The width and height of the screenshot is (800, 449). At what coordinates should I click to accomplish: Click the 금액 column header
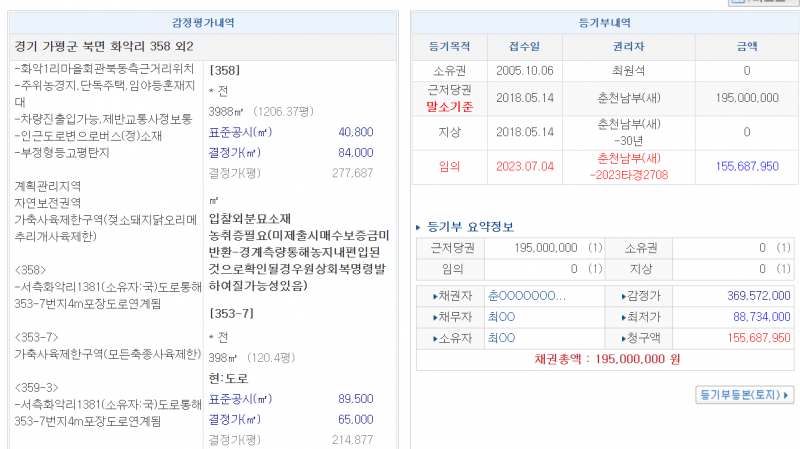[747, 46]
